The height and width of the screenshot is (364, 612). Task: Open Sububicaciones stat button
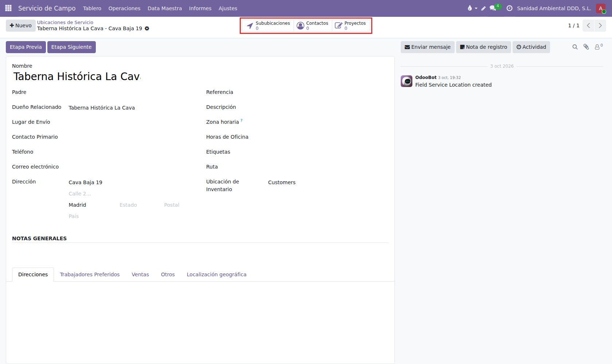coord(268,25)
